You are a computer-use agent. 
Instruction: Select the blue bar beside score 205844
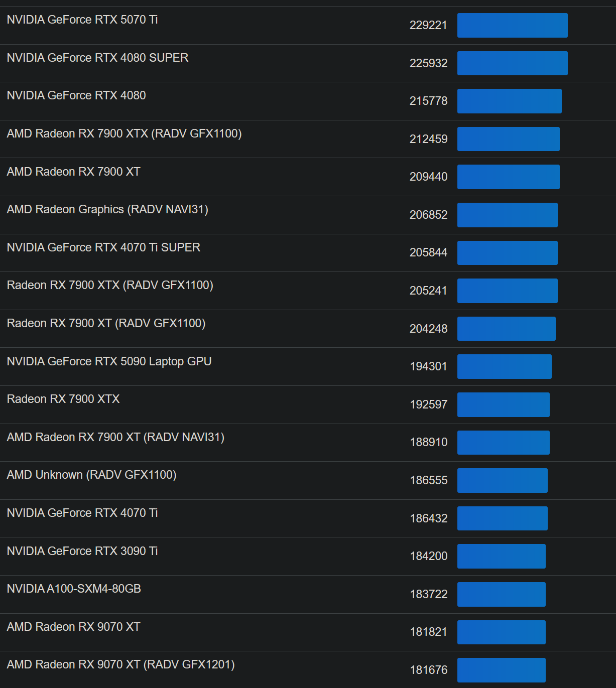pyautogui.click(x=508, y=253)
